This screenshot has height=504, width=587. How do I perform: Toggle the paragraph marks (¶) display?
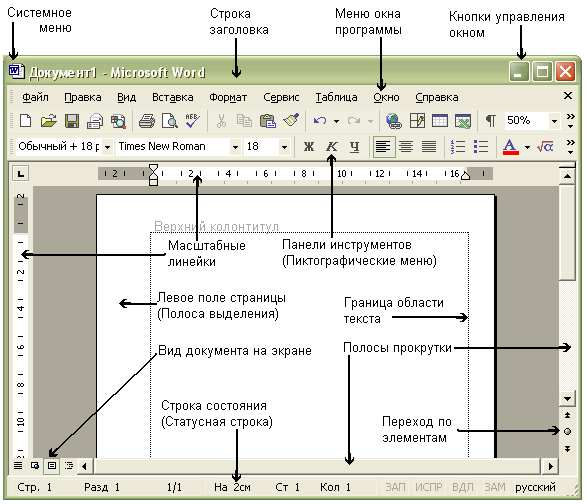pos(490,121)
